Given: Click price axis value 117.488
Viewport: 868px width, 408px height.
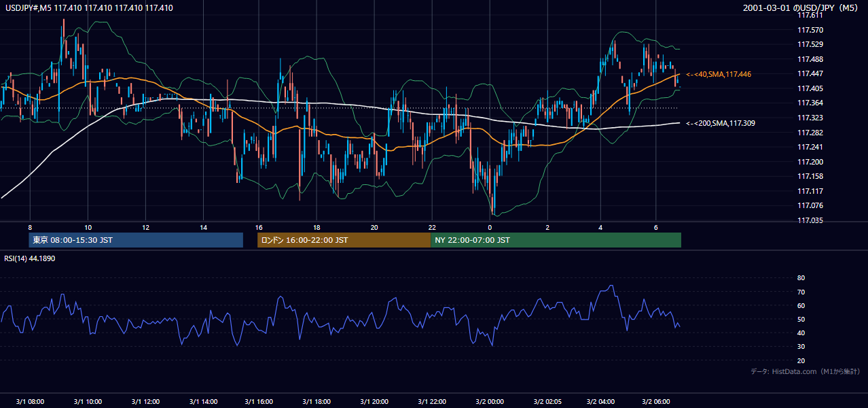Looking at the screenshot, I should [x=810, y=59].
